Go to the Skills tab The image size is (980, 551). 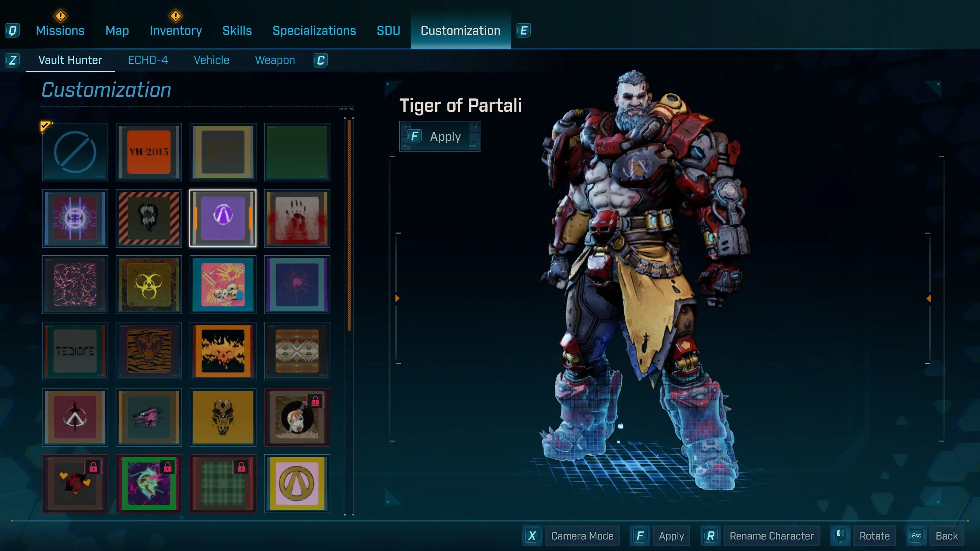pyautogui.click(x=237, y=31)
